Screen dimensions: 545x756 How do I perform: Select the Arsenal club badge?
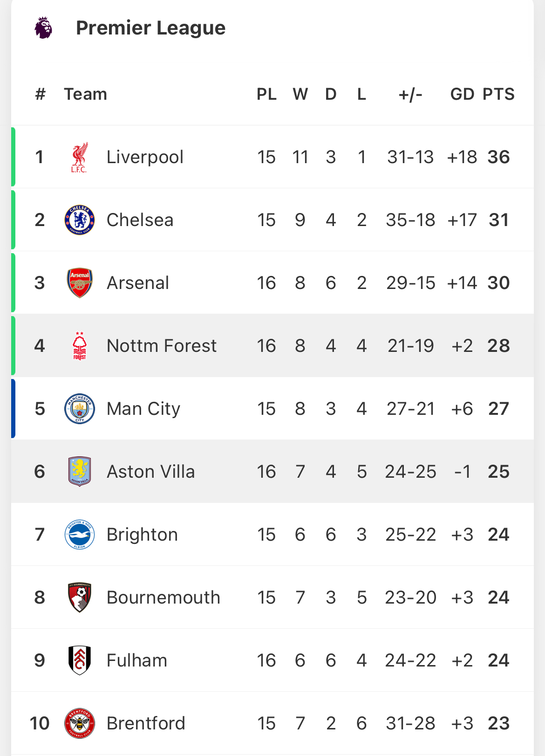point(80,283)
